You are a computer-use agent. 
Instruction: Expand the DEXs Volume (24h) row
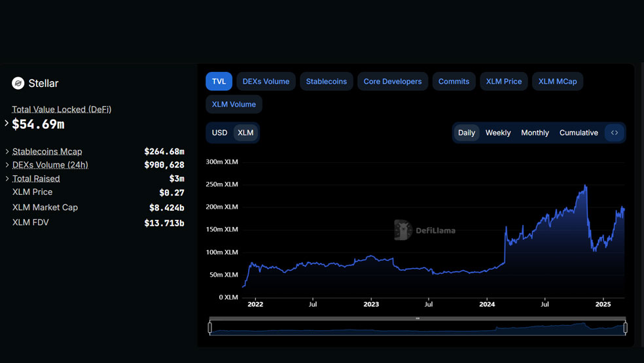7,165
